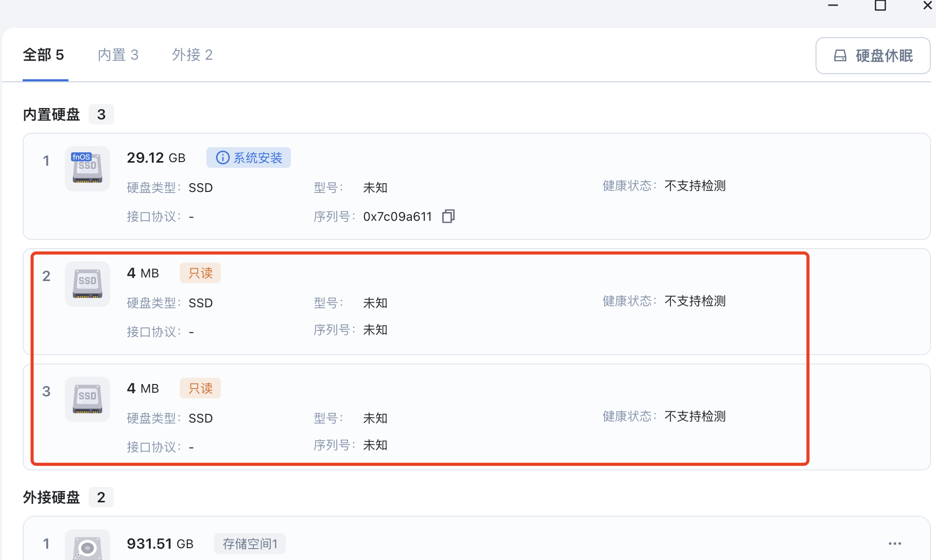Image resolution: width=936 pixels, height=560 pixels.
Task: Click the disk icon on the 硬盘休眠 button
Action: pos(840,56)
